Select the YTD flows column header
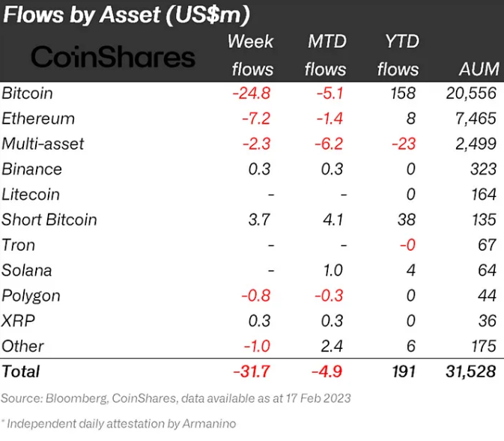Image resolution: width=504 pixels, height=441 pixels. tap(398, 55)
